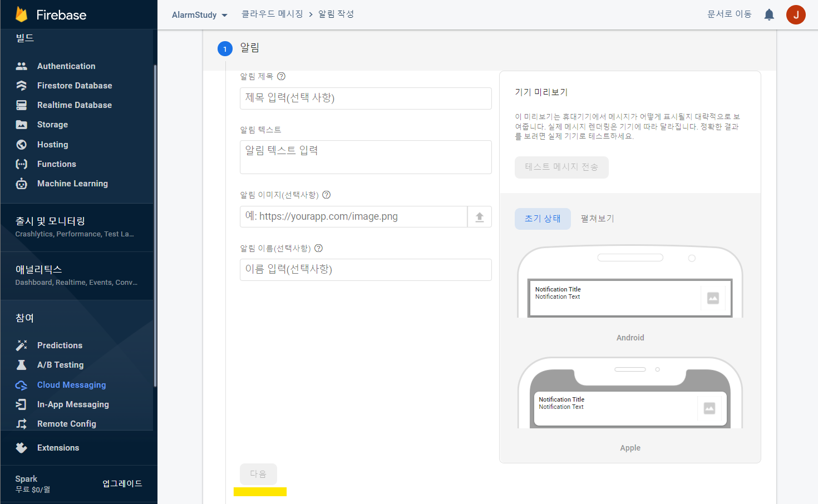The height and width of the screenshot is (504, 818).
Task: Click the Functions brackets icon
Action: tap(22, 164)
